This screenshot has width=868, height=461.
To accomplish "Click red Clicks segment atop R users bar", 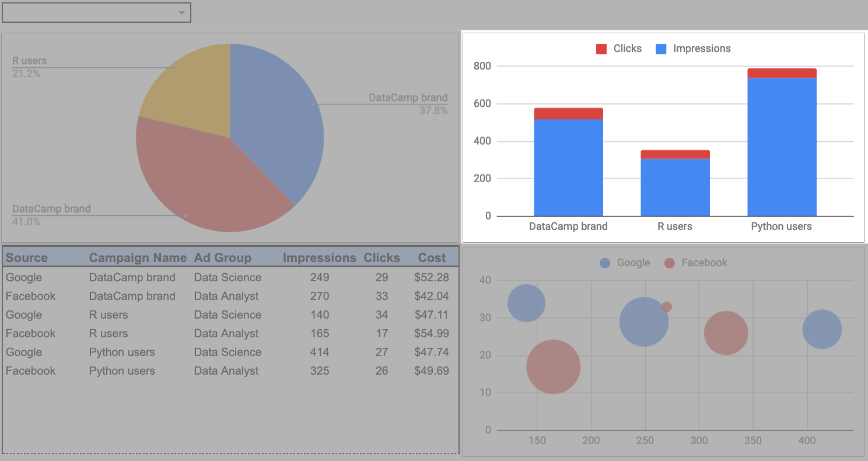I will click(x=675, y=154).
